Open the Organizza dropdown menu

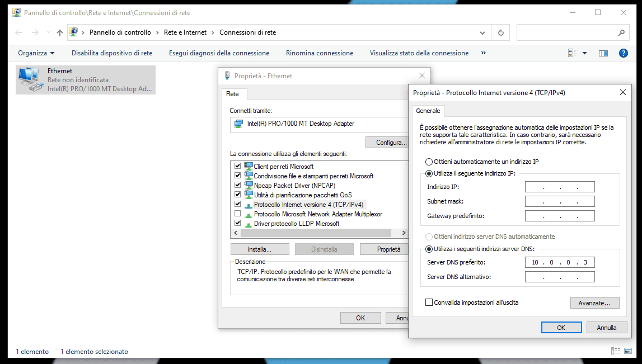[36, 53]
